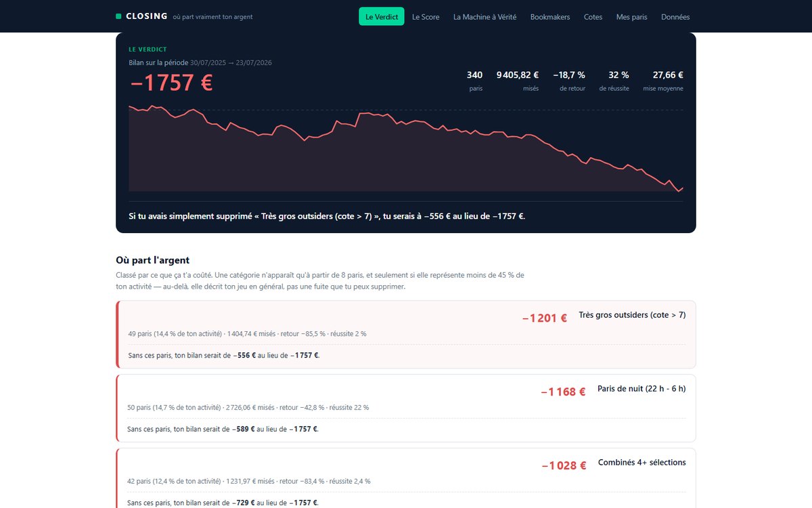
Task: Open the 'Combinés 4+ sélections' card title
Action: coord(642,463)
